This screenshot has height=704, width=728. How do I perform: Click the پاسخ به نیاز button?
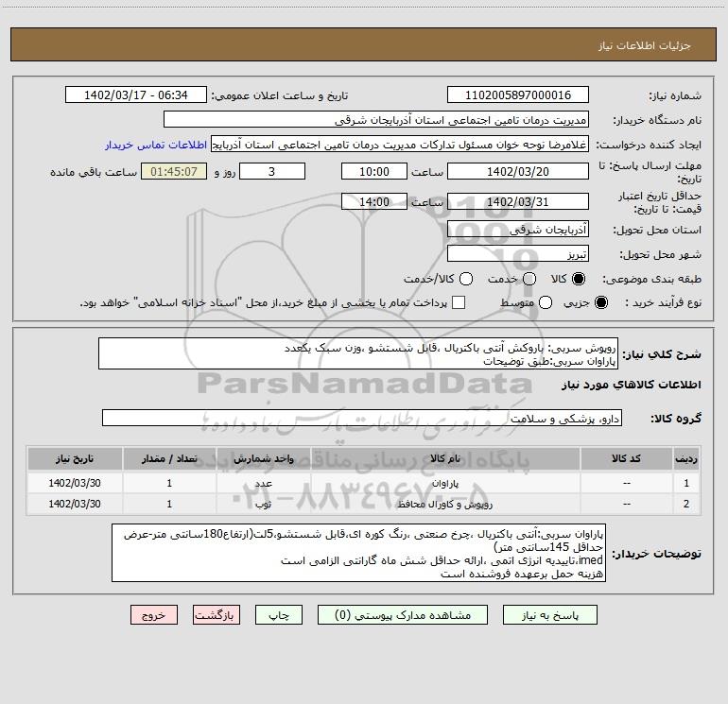tap(549, 615)
